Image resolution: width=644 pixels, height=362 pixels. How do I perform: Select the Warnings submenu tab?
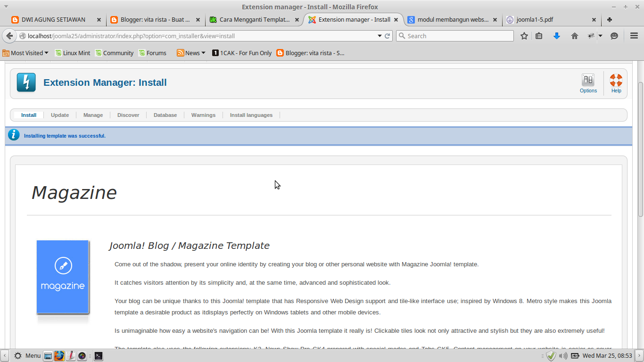click(203, 115)
